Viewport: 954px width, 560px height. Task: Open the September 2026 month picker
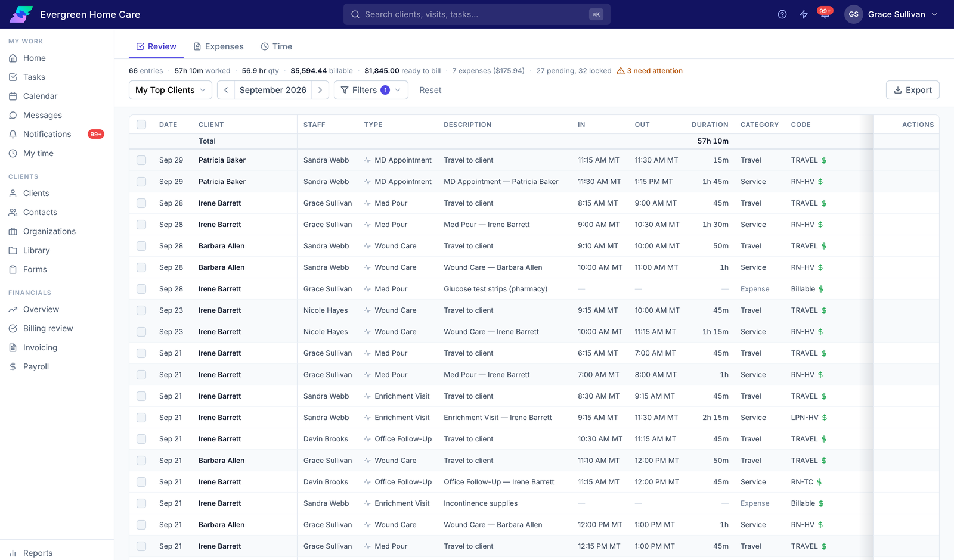tap(273, 90)
